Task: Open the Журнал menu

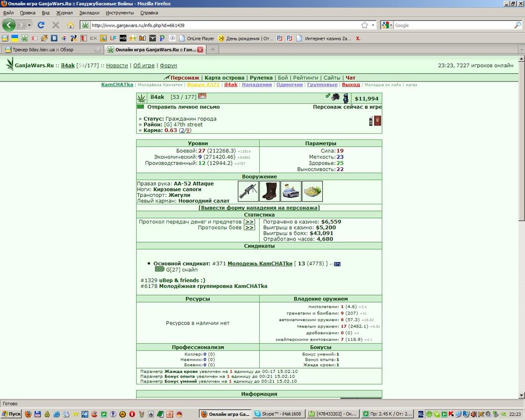Action: coord(64,13)
